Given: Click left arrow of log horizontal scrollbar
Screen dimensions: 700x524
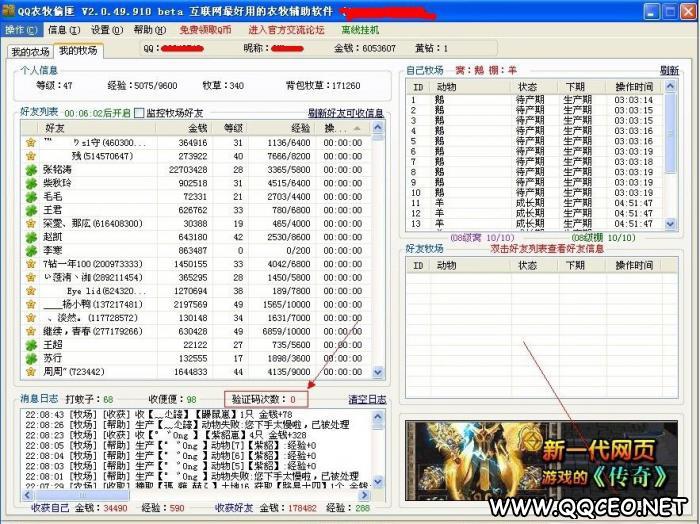Looking at the screenshot, I should tap(28, 495).
